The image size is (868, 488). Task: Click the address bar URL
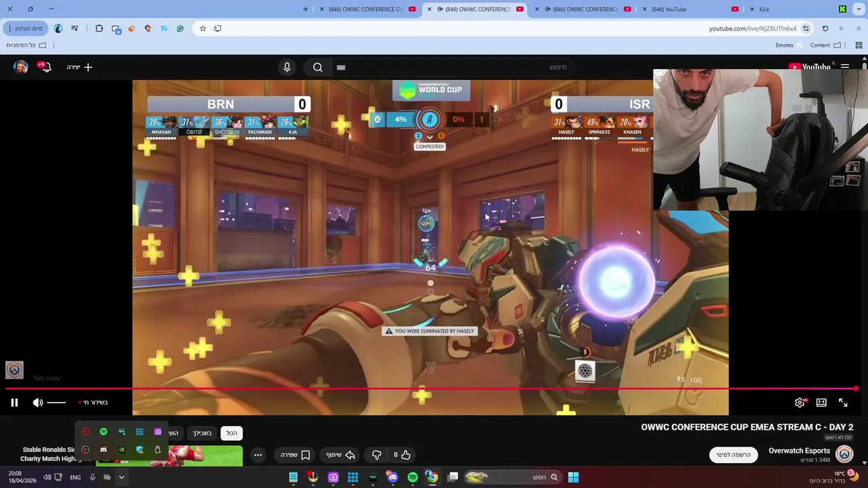(x=752, y=28)
